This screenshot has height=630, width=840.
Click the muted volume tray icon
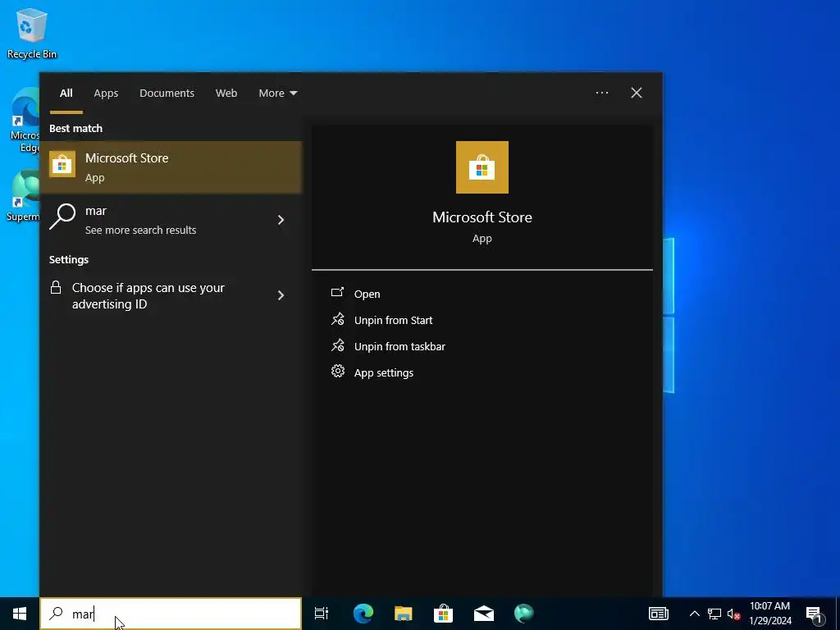(x=734, y=614)
